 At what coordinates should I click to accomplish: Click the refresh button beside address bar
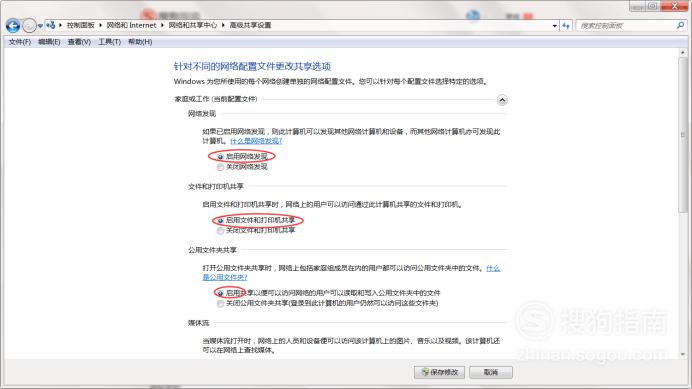point(566,26)
